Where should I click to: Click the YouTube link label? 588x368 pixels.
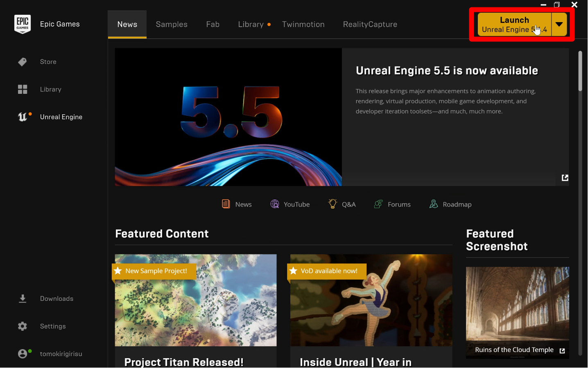[297, 204]
